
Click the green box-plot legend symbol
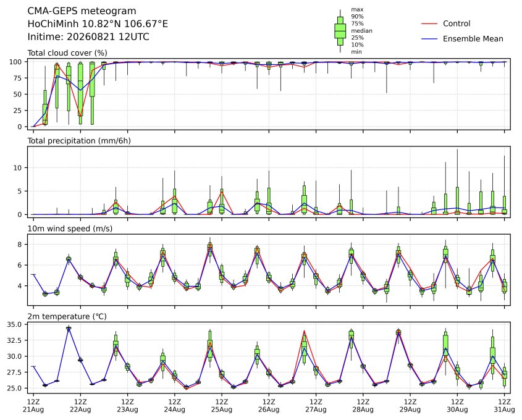point(340,31)
